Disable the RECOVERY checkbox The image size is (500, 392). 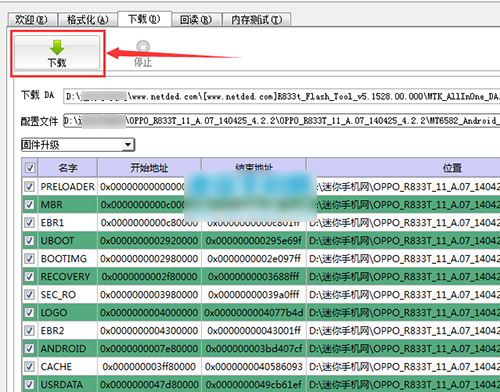[x=29, y=276]
